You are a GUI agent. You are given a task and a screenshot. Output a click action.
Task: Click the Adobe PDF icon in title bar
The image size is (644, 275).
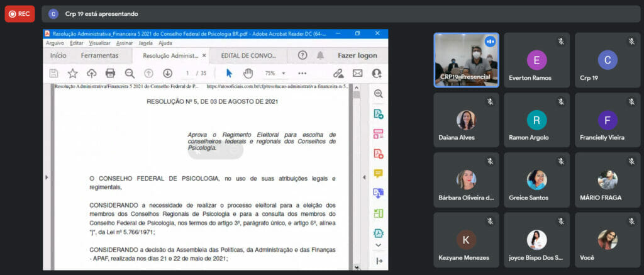[x=47, y=34]
